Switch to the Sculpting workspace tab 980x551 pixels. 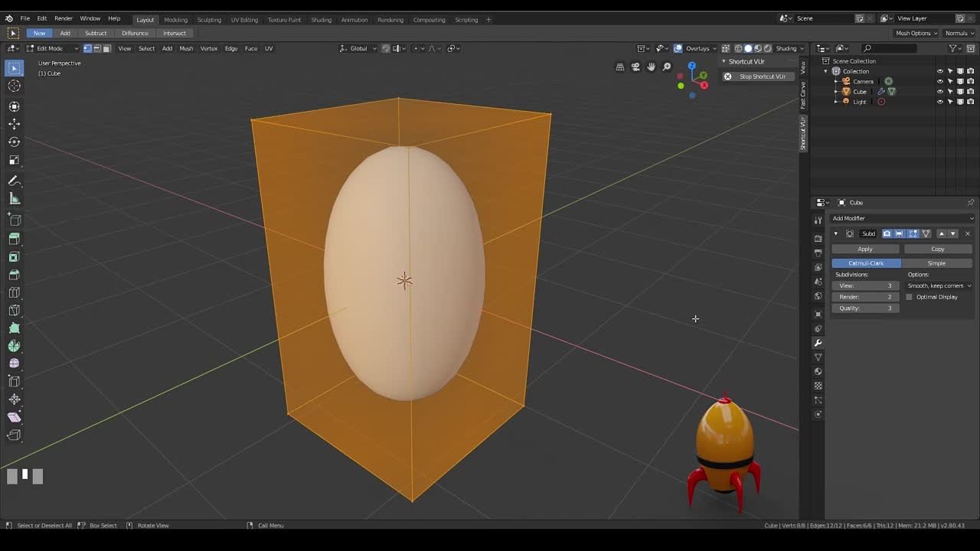click(x=209, y=20)
